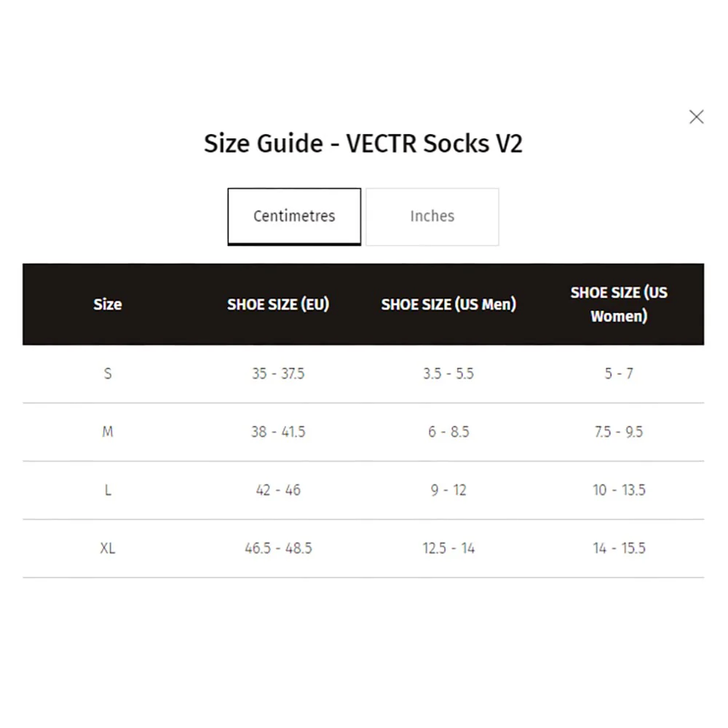
Task: Click the US Men range 12.5 - 14 cell
Action: [449, 548]
